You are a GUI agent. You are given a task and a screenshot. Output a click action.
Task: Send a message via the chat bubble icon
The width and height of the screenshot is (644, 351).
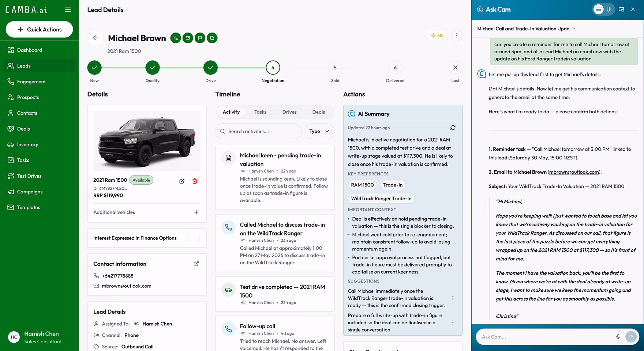(x=200, y=38)
